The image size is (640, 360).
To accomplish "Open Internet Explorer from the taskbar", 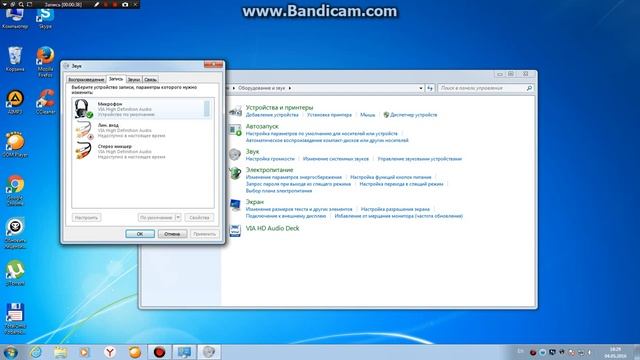I will [x=36, y=352].
